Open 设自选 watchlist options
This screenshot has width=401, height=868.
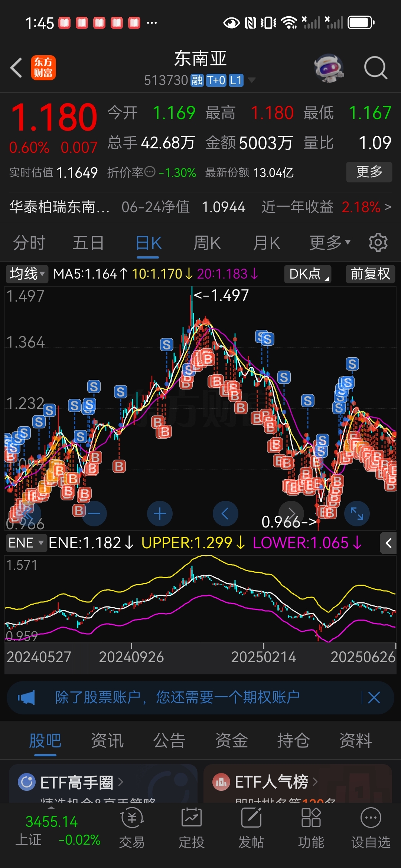[371, 829]
